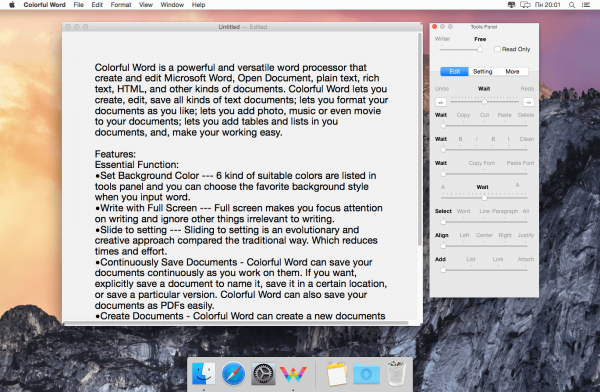The image size is (600, 392).
Task: Open the Format menu
Action: [x=121, y=5]
